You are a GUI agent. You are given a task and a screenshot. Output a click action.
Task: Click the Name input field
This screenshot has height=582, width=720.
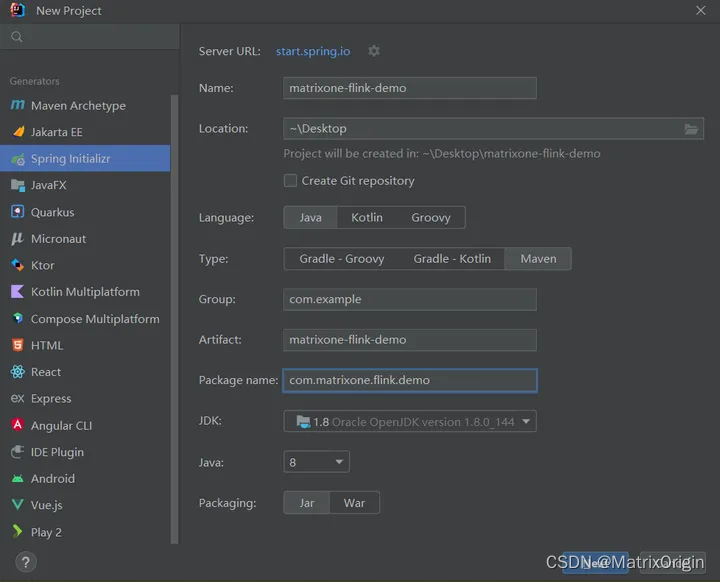click(410, 88)
